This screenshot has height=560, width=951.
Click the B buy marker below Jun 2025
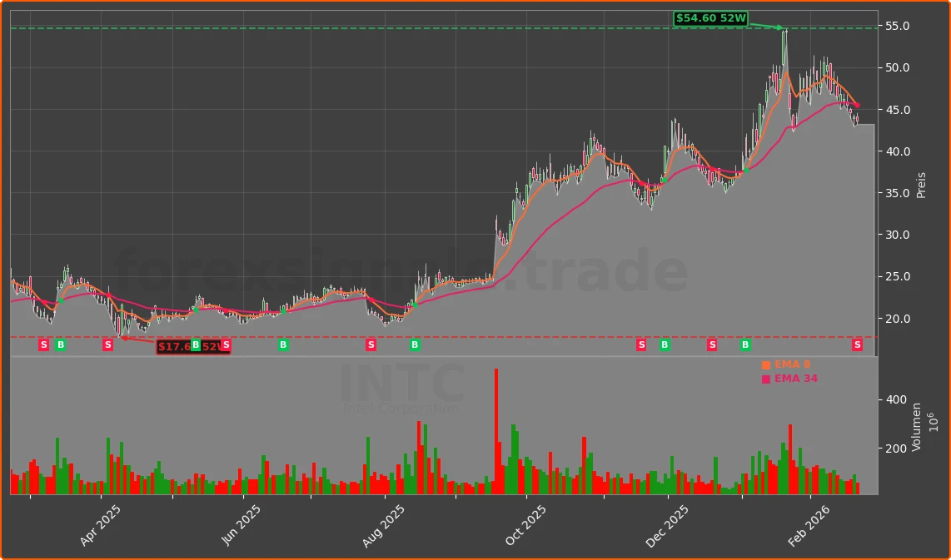[x=283, y=344]
